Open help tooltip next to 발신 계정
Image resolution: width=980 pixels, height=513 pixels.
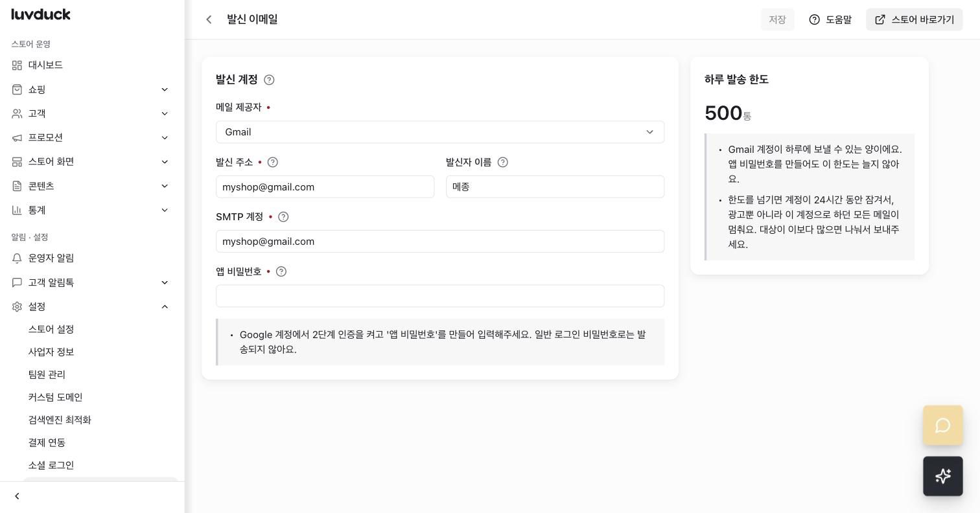(269, 80)
